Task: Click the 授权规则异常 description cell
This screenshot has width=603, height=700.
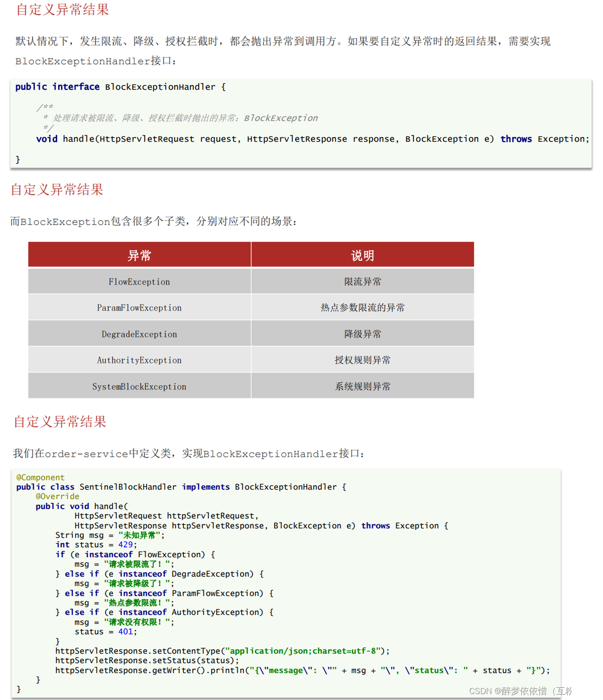Action: 363,360
